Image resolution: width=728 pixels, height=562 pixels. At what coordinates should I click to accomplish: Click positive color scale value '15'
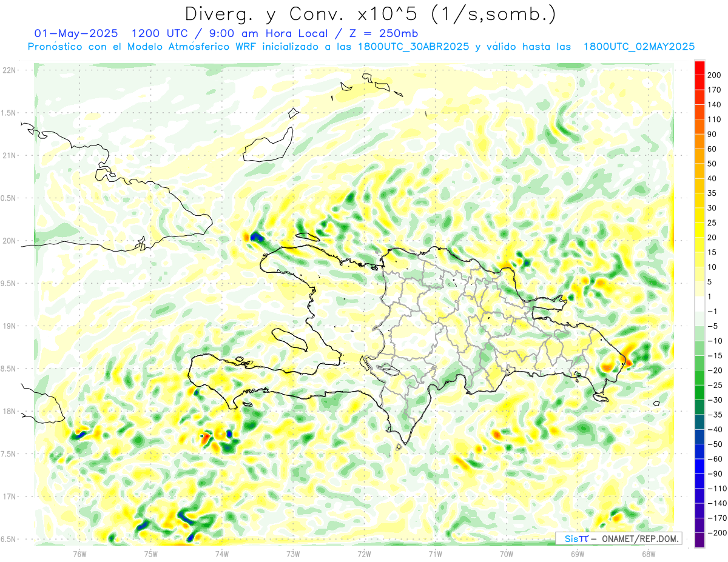click(x=713, y=252)
